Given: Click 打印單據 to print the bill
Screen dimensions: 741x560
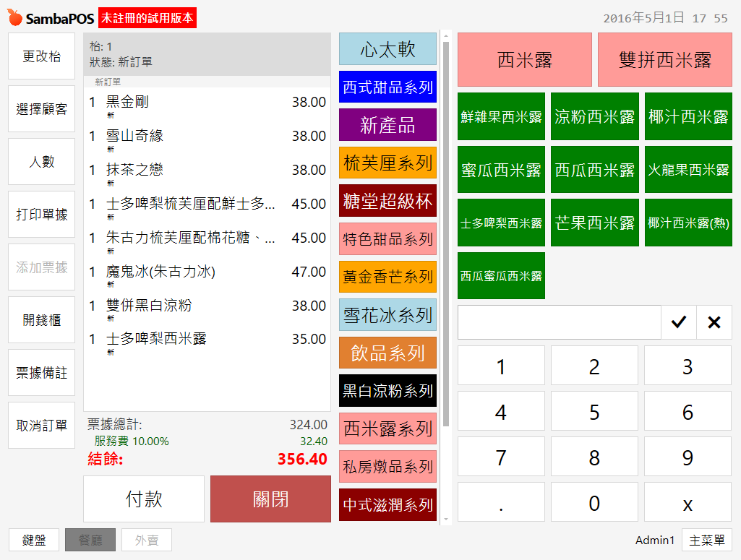Looking at the screenshot, I should [x=42, y=215].
